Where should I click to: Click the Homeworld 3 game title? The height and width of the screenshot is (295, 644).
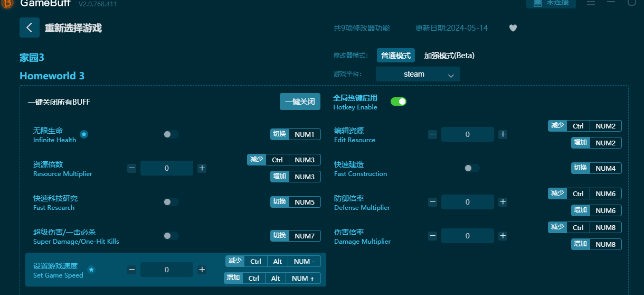pyautogui.click(x=52, y=76)
